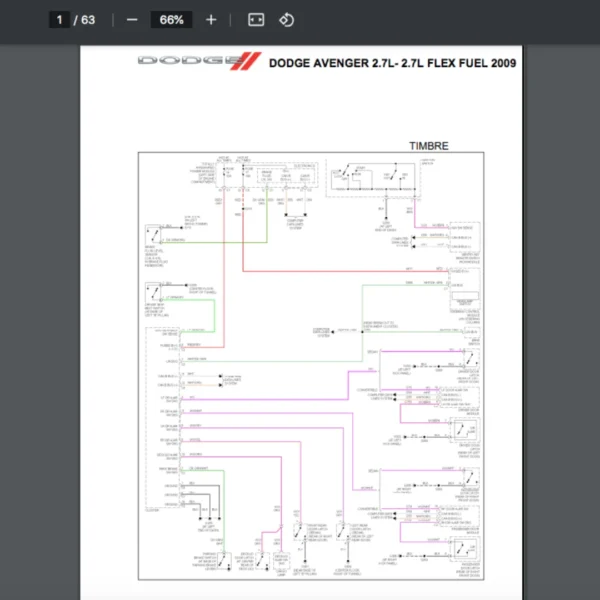
Task: Click the empty toolbar area on the right
Action: tap(450, 20)
